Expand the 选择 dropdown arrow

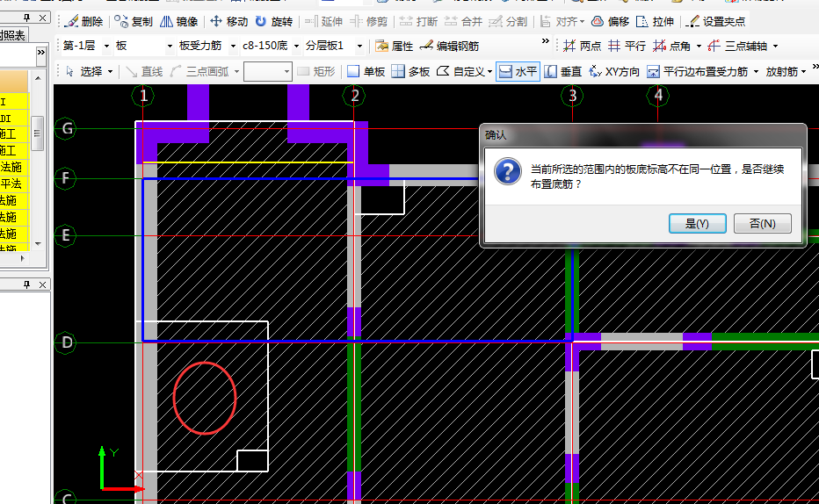(x=110, y=72)
